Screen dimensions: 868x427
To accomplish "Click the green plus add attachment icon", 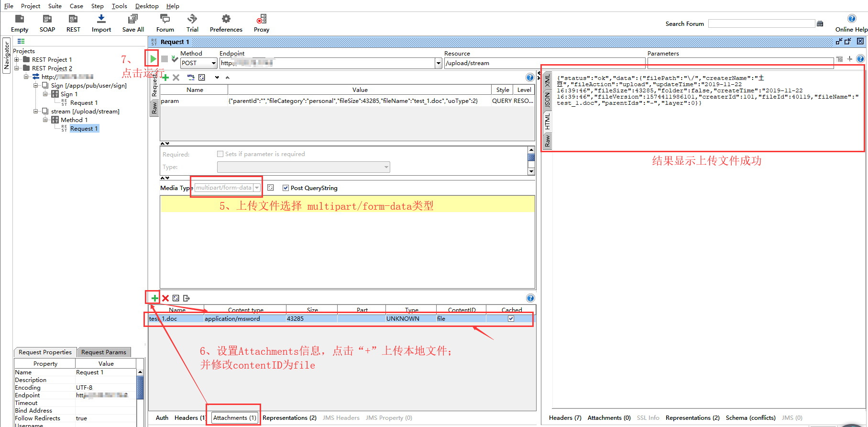I will click(154, 298).
